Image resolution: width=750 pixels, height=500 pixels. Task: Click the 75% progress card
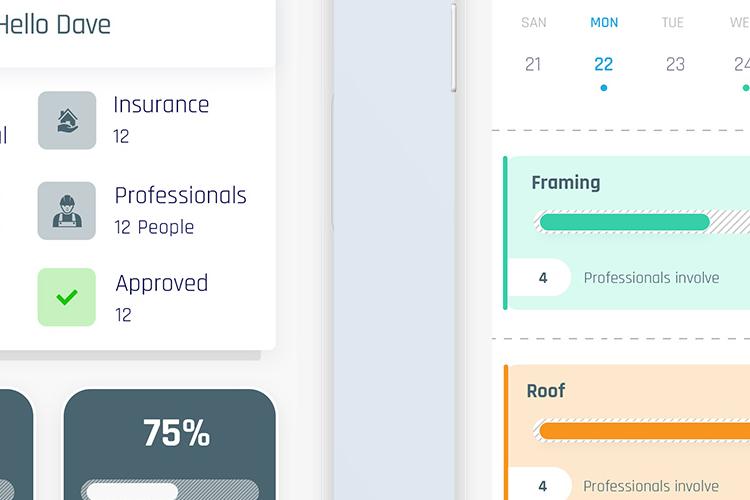[x=170, y=444]
